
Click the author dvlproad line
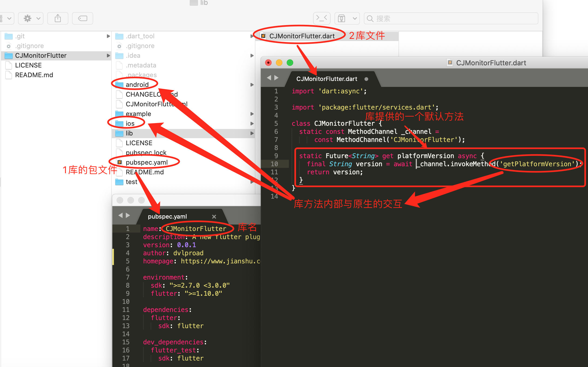click(173, 253)
